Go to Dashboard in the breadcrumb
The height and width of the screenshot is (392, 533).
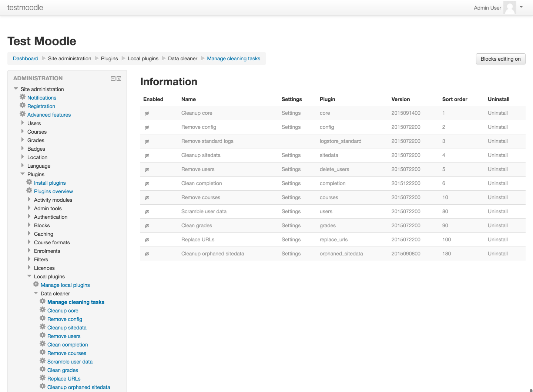[26, 58]
